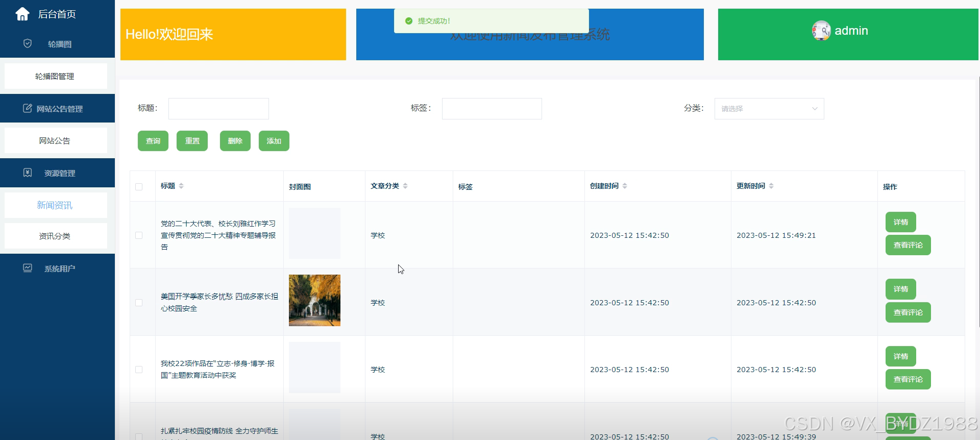This screenshot has height=440, width=980.
Task: Check the row for 党的二十大代表 article
Action: 139,235
